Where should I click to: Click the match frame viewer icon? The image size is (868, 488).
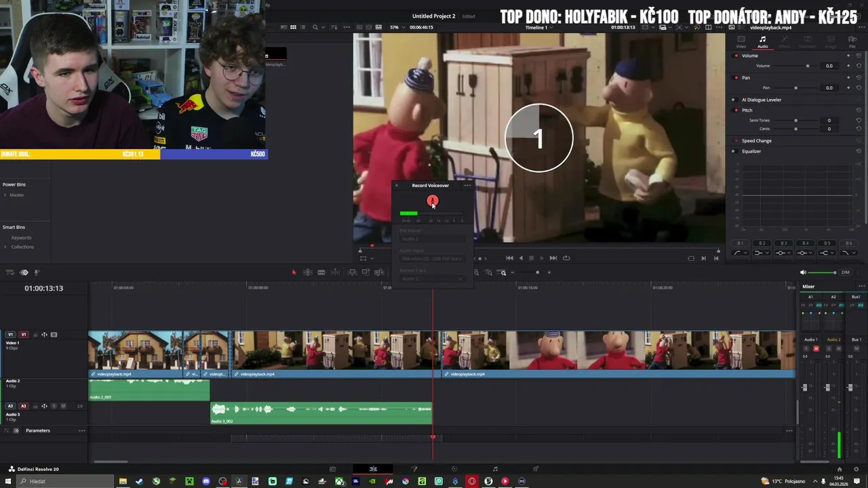click(x=691, y=258)
